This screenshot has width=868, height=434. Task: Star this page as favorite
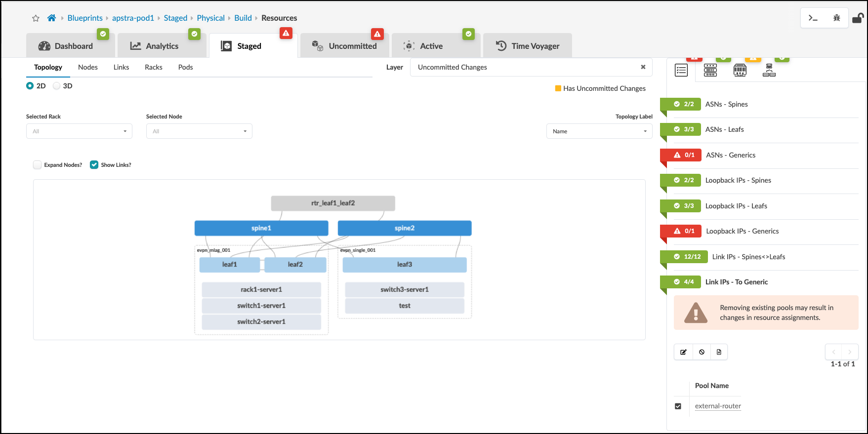click(x=36, y=18)
